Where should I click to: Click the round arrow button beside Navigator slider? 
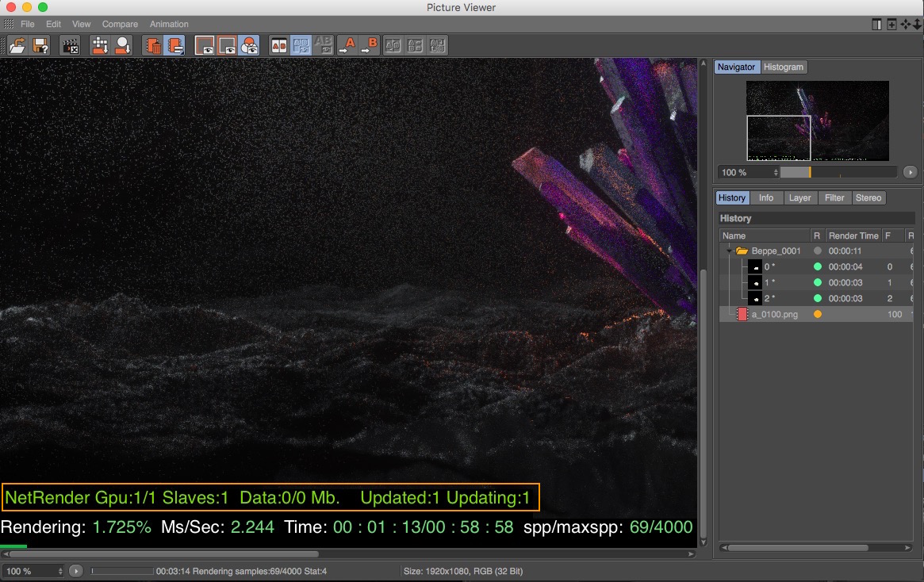pos(910,173)
